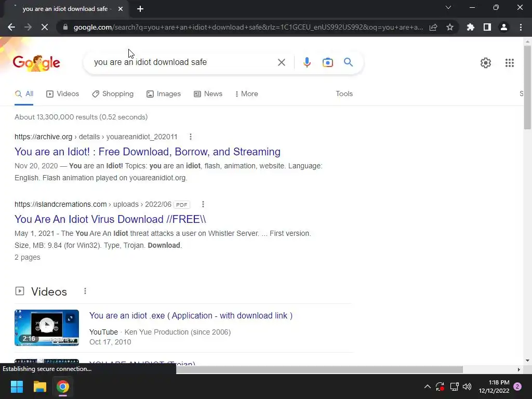
Task: Open 'You Are An Idiot Virus Download' result
Action: pyautogui.click(x=110, y=219)
